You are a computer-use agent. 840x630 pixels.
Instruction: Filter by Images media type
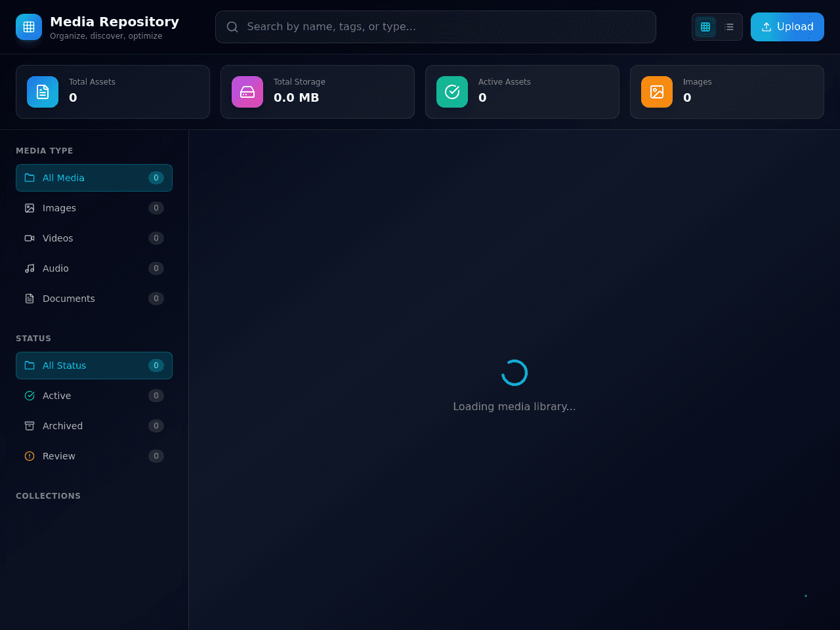(x=94, y=208)
